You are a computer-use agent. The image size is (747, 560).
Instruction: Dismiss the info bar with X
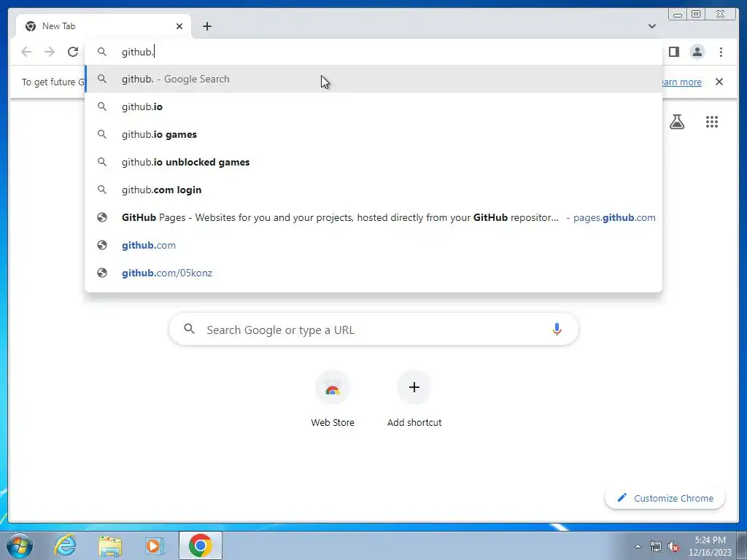(x=719, y=82)
